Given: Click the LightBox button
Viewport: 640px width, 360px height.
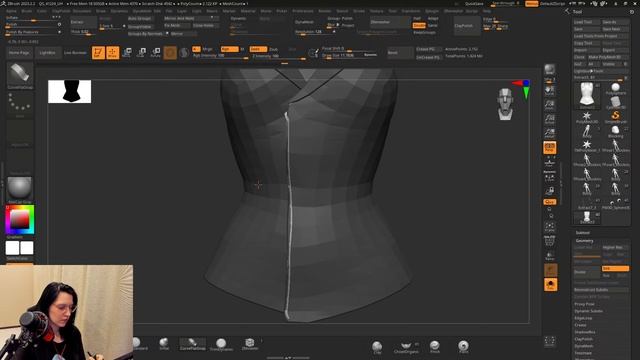Looking at the screenshot, I should (x=48, y=53).
